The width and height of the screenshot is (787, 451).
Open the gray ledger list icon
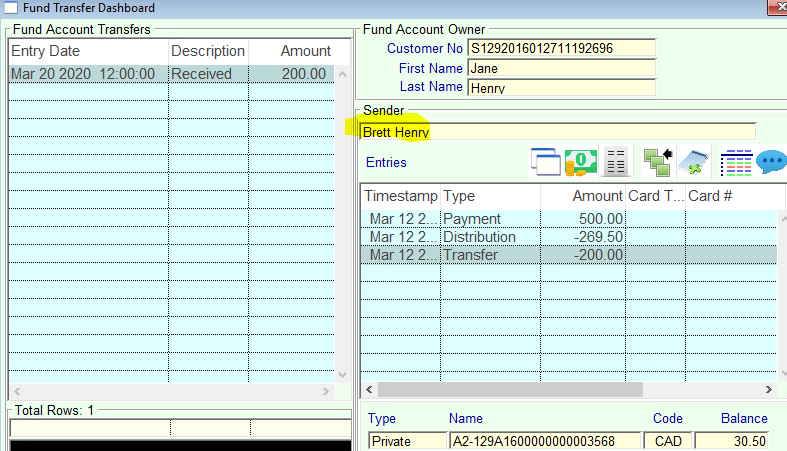pos(615,162)
